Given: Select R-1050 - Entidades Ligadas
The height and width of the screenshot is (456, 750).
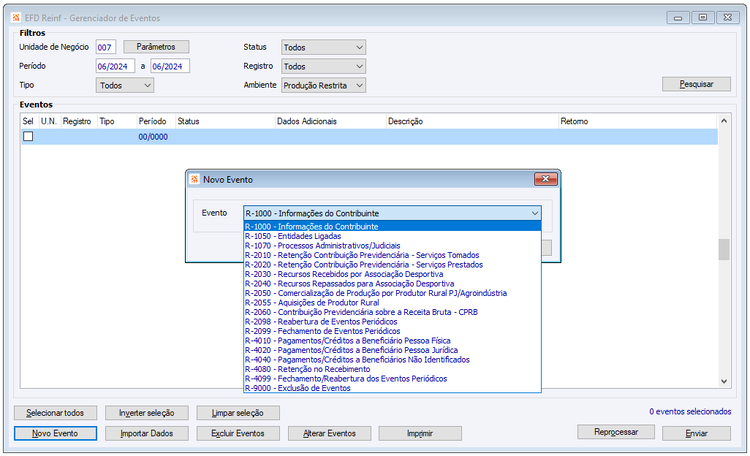Looking at the screenshot, I should pyautogui.click(x=392, y=236).
